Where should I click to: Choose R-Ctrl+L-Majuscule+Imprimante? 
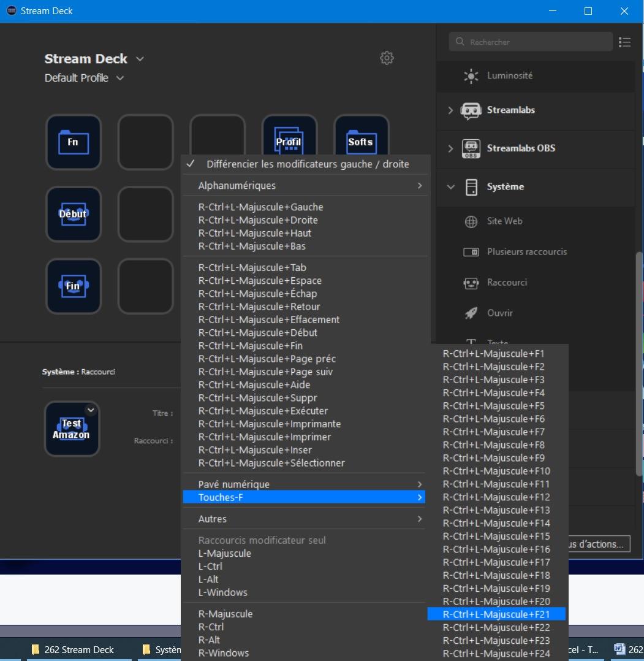click(304, 424)
